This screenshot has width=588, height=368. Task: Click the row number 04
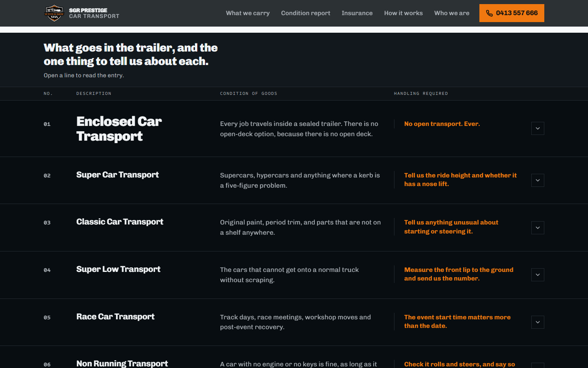[47, 270]
